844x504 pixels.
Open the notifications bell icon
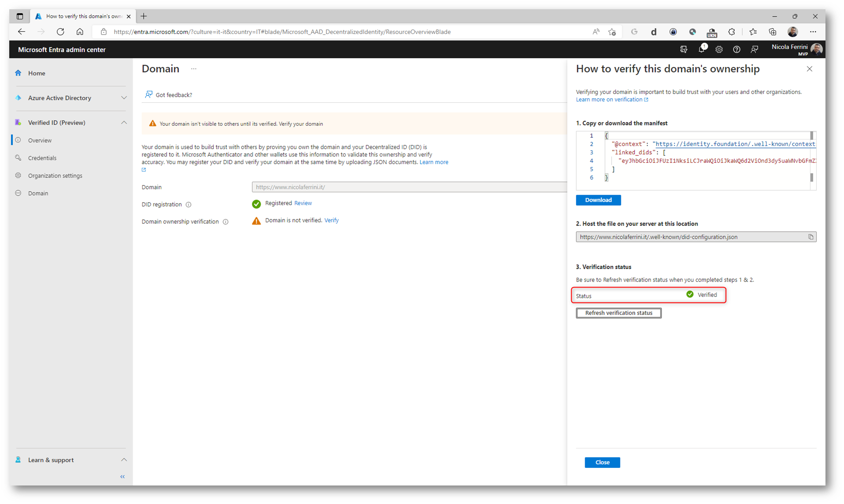(702, 49)
